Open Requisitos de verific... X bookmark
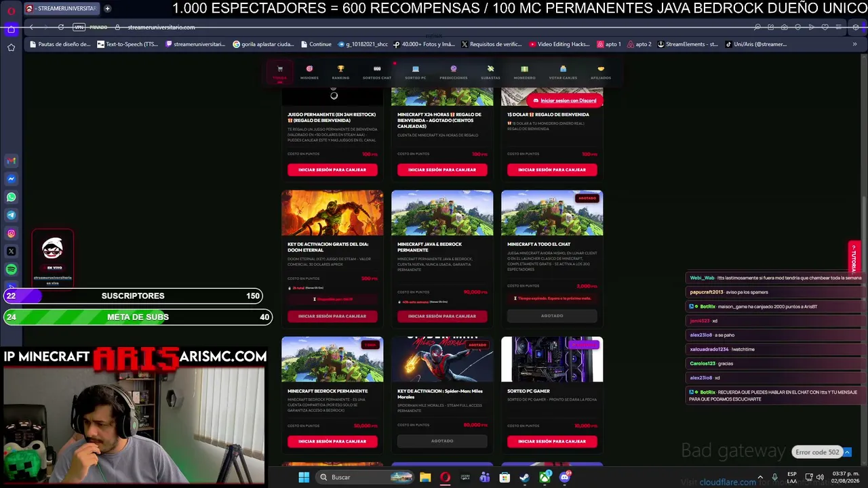This screenshot has width=868, height=488. pos(492,44)
